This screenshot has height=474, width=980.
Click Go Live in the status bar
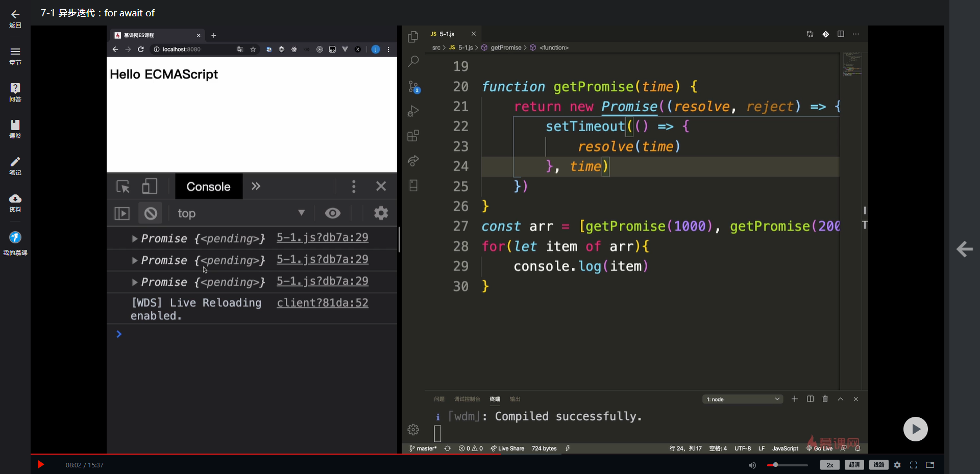[819, 448]
